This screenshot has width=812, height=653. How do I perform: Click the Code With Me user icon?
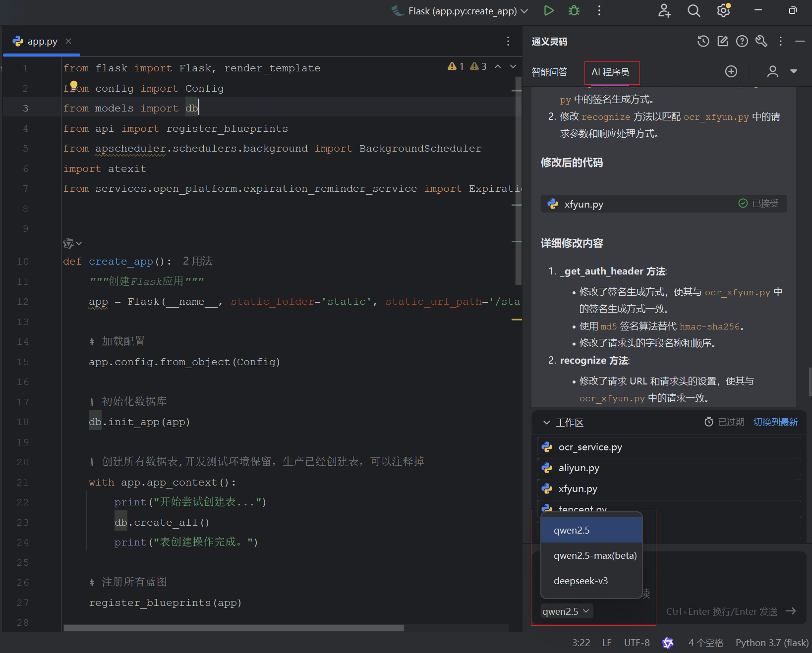click(x=664, y=10)
